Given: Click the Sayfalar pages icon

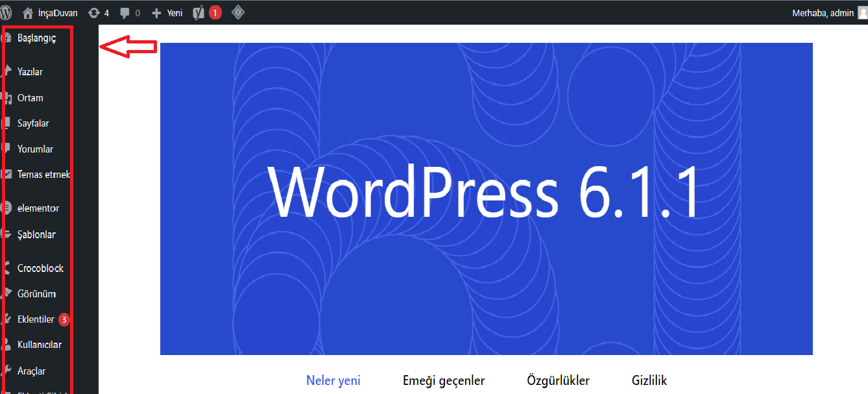Looking at the screenshot, I should [7, 123].
